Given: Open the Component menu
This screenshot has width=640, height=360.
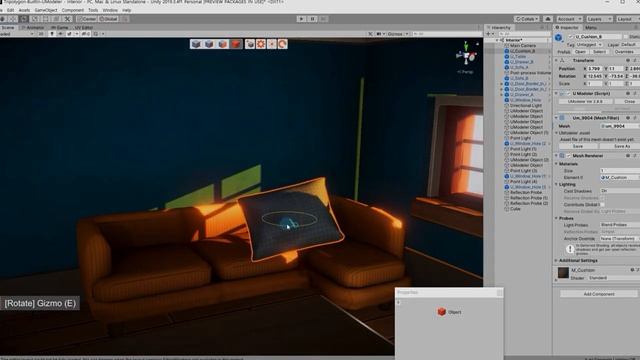Looking at the screenshot, I should point(72,10).
